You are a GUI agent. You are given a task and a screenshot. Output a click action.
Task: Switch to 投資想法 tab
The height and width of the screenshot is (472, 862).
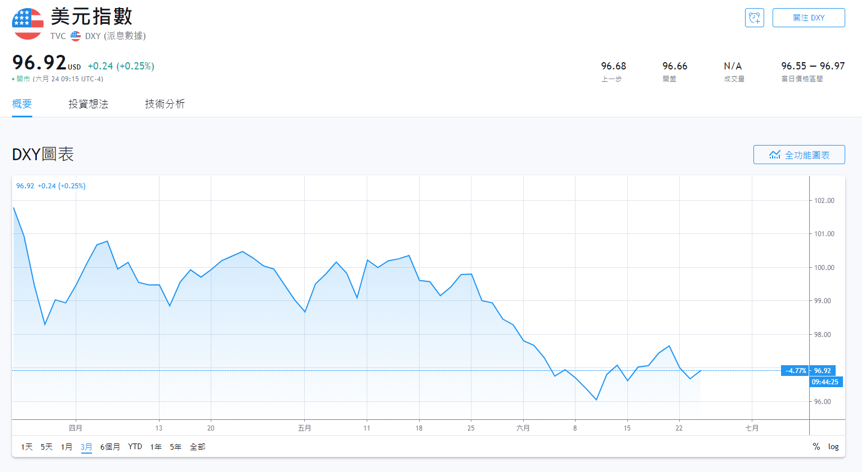click(x=88, y=104)
